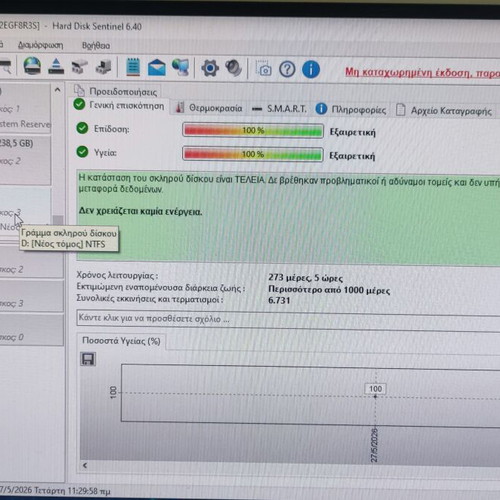
Task: Click the globe web report toolbar icon
Action: coord(32,65)
